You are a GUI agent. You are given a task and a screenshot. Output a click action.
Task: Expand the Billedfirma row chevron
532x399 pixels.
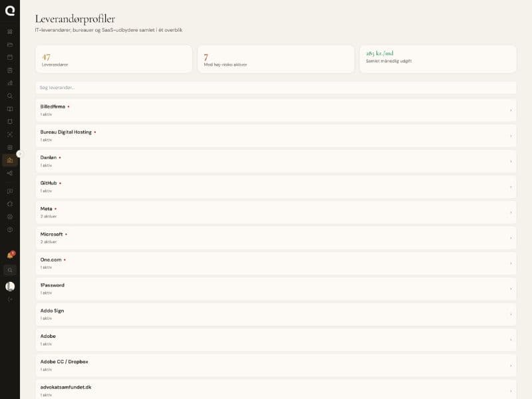511,110
